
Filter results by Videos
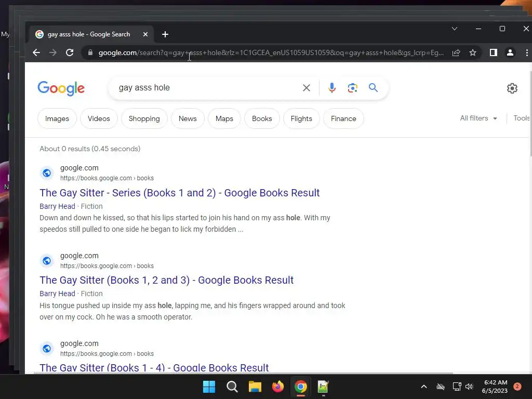(x=99, y=118)
